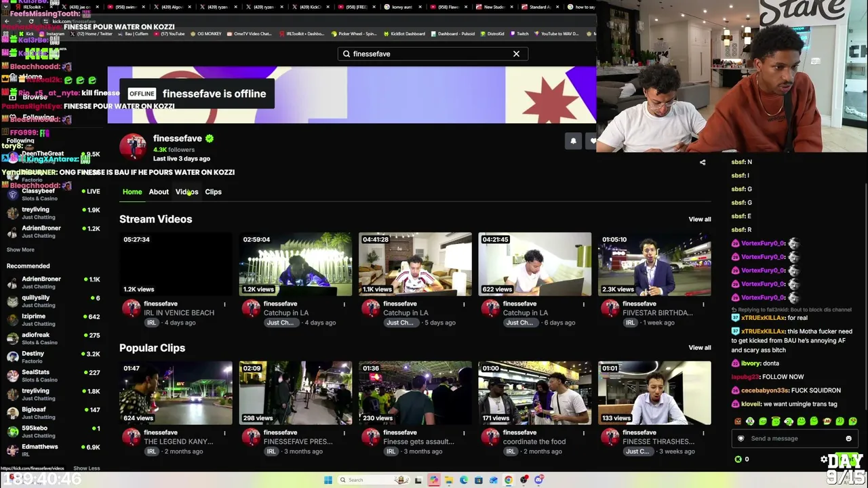The width and height of the screenshot is (868, 488).
Task: Open Iziprime channel in Recommended
Action: pos(53,320)
